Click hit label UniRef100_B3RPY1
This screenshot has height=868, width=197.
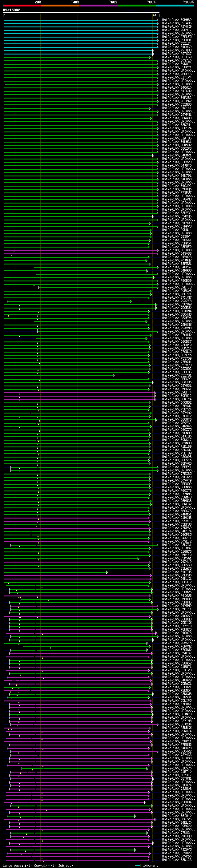pos(177,67)
